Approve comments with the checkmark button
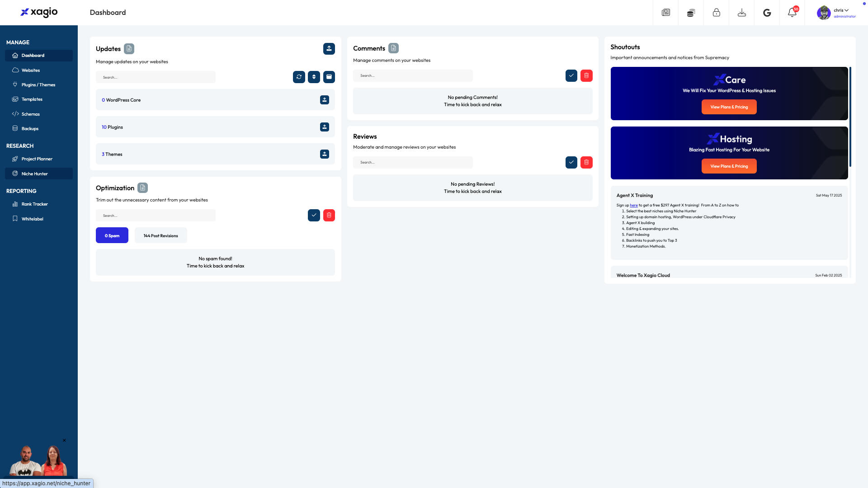The image size is (868, 488). pos(571,75)
